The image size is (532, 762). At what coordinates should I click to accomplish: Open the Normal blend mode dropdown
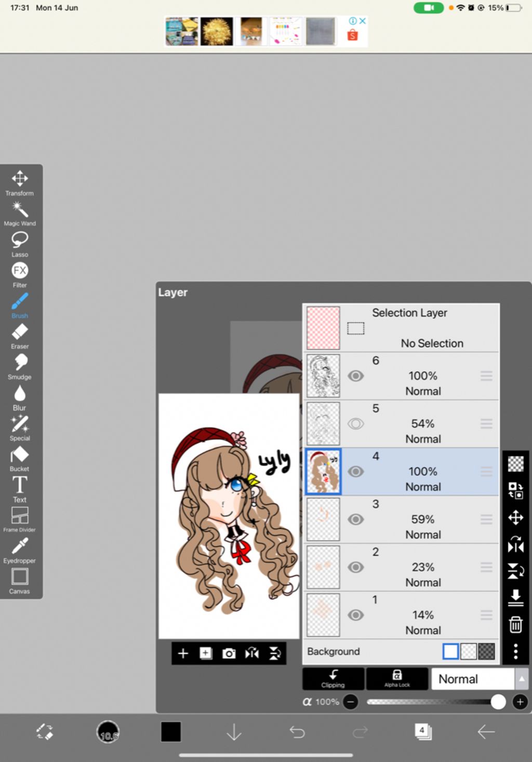(x=473, y=679)
